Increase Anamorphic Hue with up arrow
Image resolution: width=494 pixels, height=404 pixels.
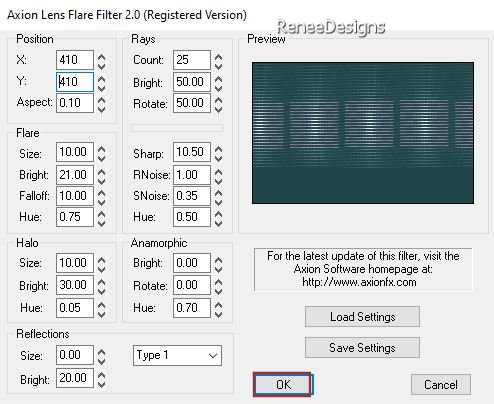pyautogui.click(x=218, y=305)
